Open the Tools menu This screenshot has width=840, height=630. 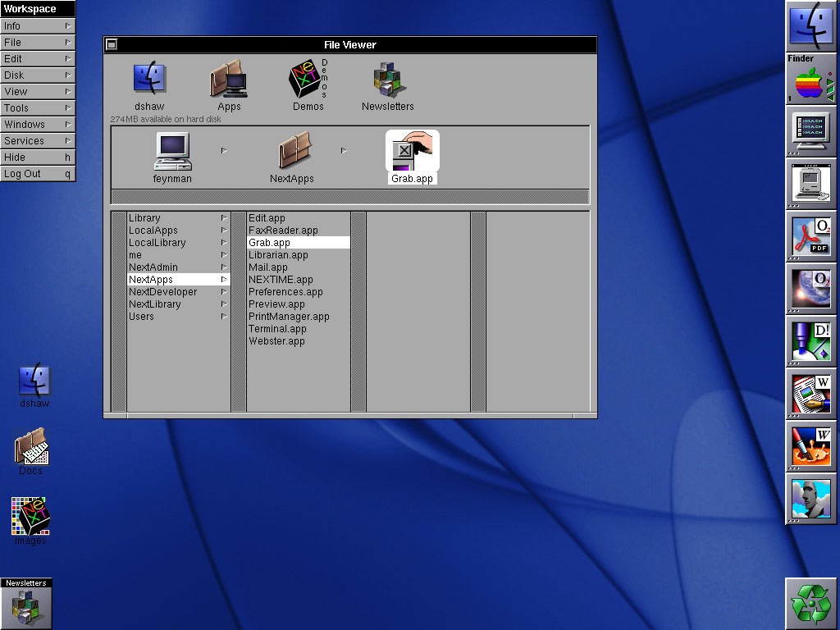pyautogui.click(x=38, y=107)
